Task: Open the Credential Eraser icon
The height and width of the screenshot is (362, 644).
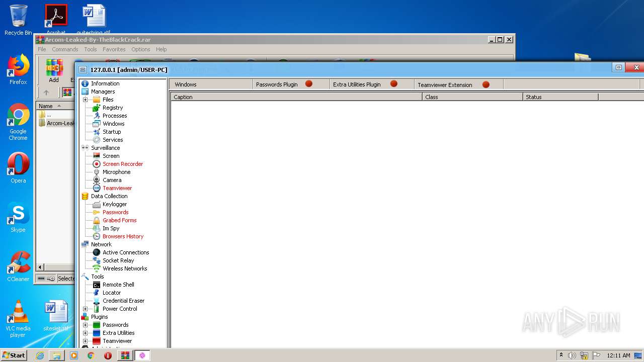Action: coord(97,301)
